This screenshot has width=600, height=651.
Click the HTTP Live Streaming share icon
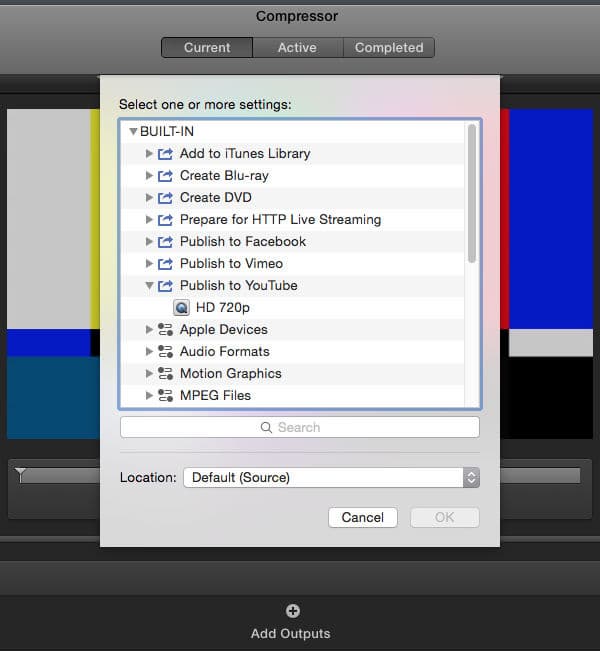click(x=165, y=220)
